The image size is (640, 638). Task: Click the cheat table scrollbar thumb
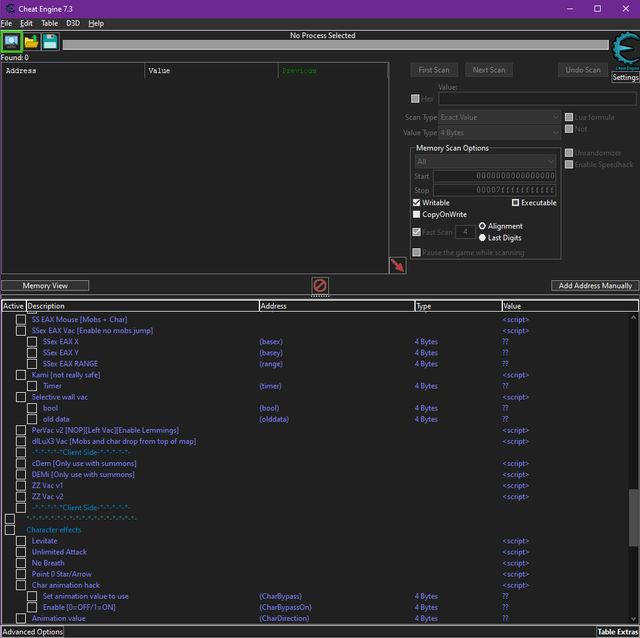633,518
